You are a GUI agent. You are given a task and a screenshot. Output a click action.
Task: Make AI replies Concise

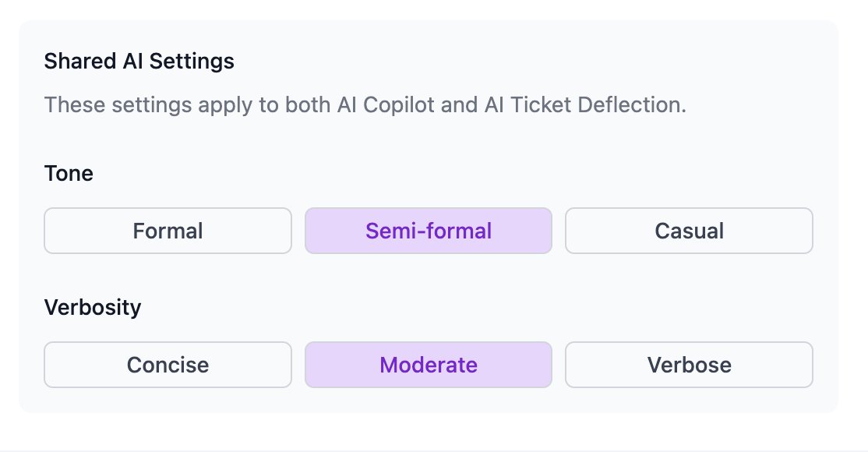pyautogui.click(x=168, y=365)
